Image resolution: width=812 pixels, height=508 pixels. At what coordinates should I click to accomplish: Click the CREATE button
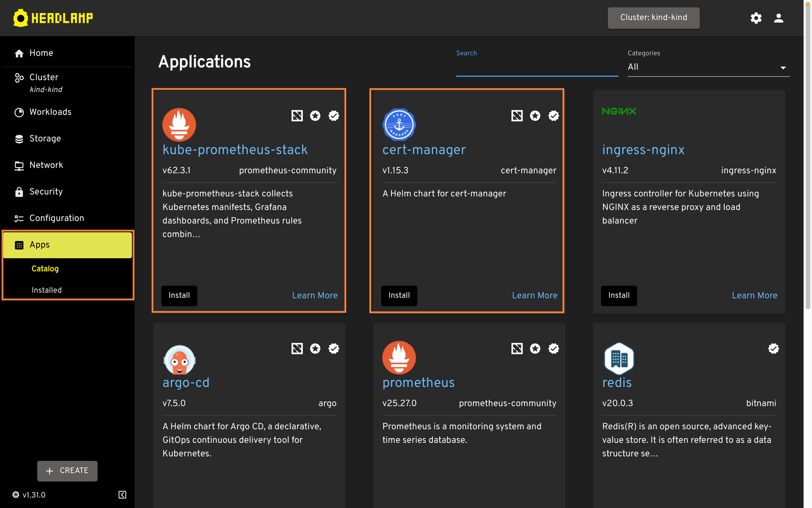click(67, 471)
